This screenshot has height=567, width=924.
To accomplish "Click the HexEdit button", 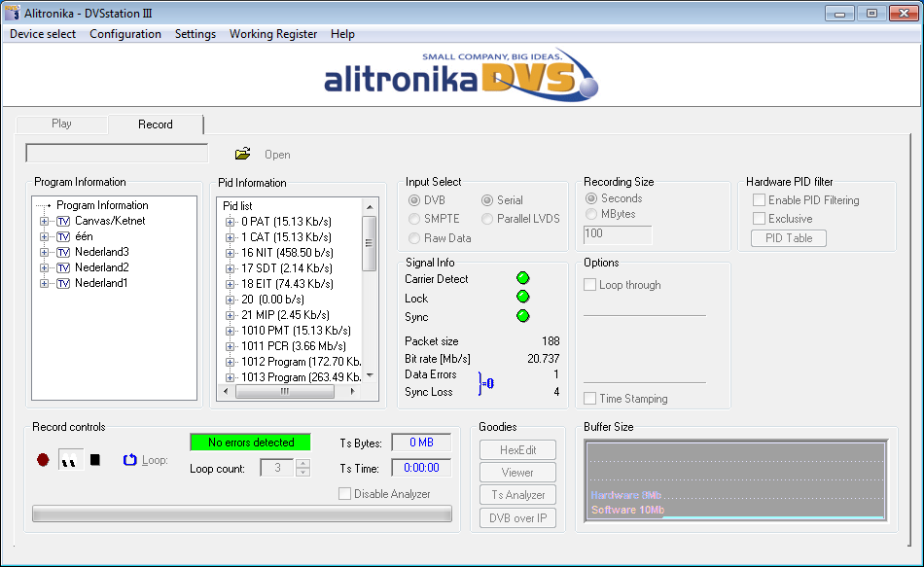I will pyautogui.click(x=517, y=450).
